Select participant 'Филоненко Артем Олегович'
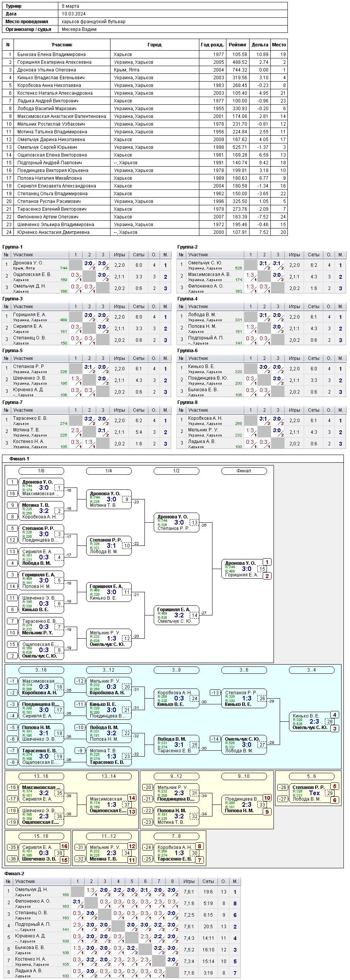Image resolution: width=350 pixels, height=980 pixels. pos(48,217)
